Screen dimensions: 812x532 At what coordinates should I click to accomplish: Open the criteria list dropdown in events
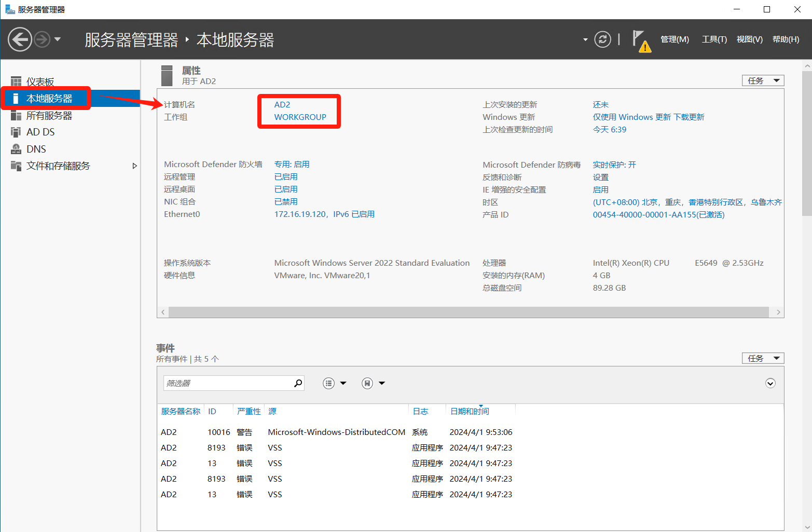point(335,383)
